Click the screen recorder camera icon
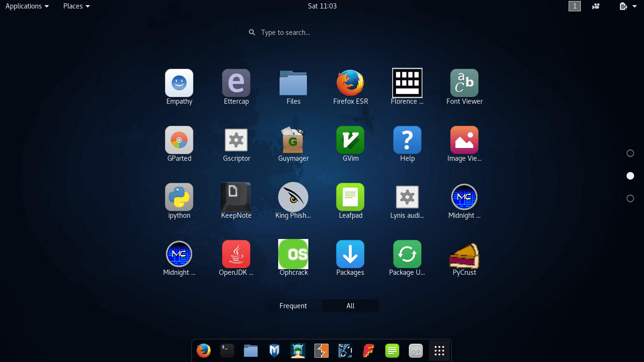 pos(596,6)
